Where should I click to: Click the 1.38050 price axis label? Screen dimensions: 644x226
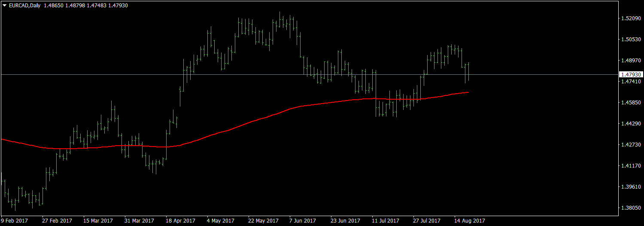pyautogui.click(x=631, y=208)
